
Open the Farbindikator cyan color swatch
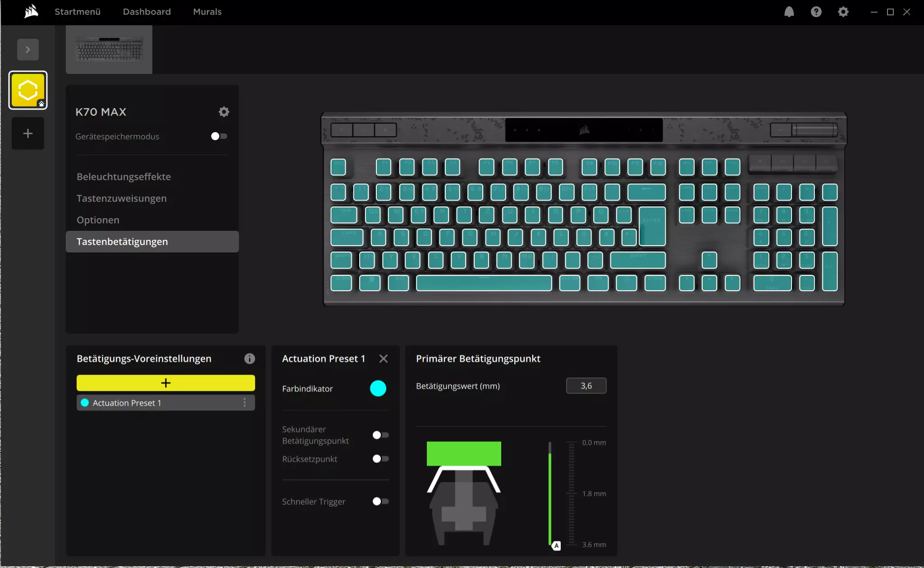tap(378, 388)
